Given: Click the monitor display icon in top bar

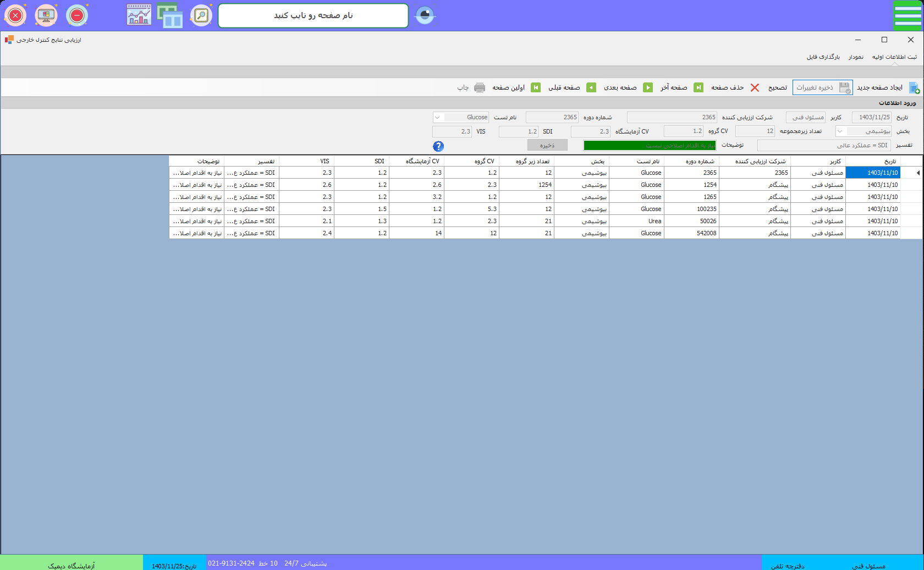Looking at the screenshot, I should coord(46,15).
